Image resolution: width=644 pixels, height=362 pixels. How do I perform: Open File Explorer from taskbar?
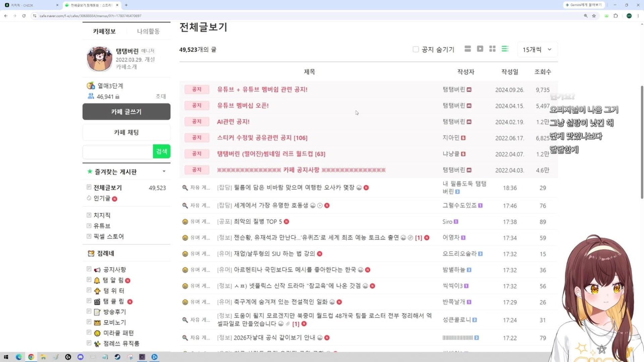[43, 357]
